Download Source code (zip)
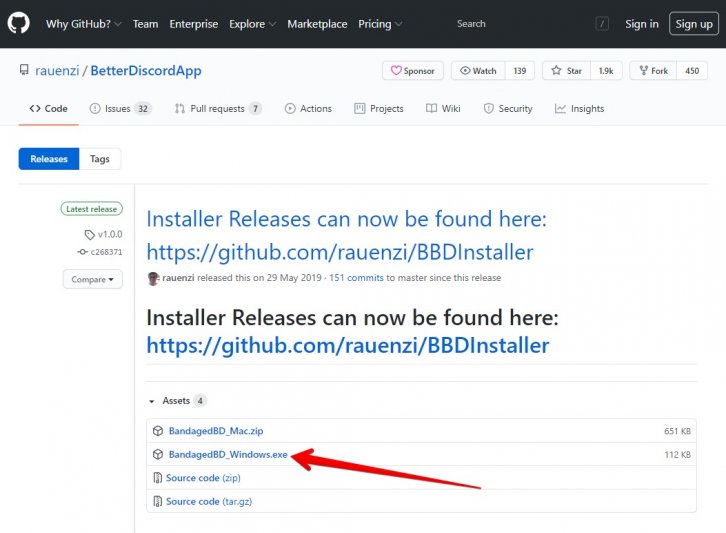The image size is (726, 533). point(203,478)
